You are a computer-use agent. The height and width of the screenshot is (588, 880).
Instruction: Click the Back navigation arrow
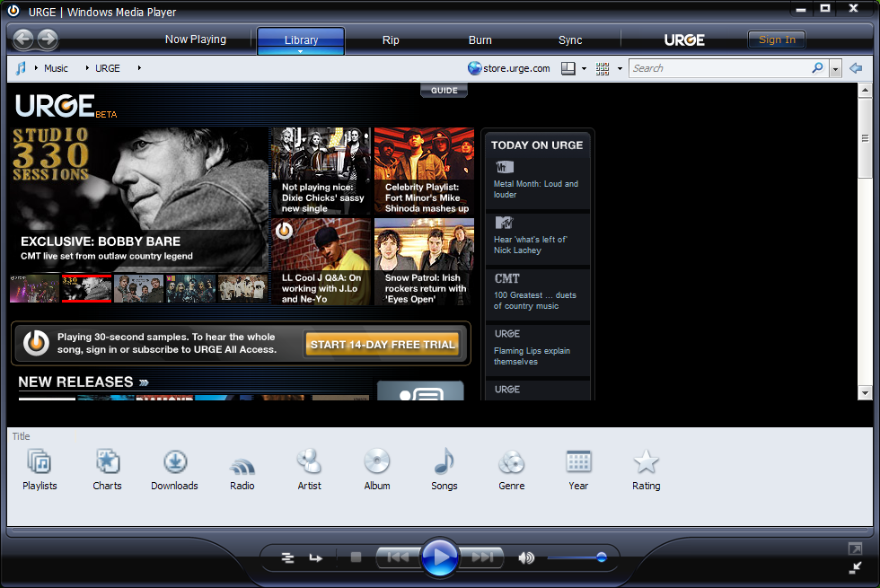pyautogui.click(x=23, y=39)
